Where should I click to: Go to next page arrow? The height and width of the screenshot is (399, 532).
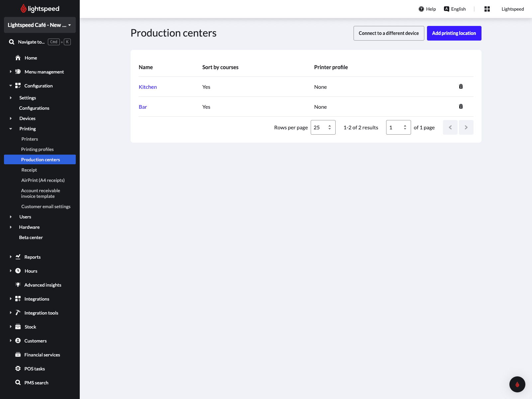466,127
